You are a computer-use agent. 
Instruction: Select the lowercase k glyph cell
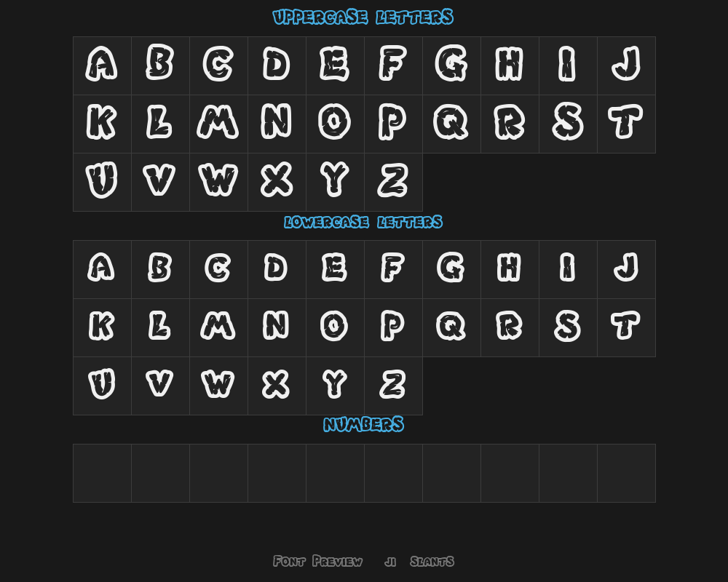tap(102, 327)
